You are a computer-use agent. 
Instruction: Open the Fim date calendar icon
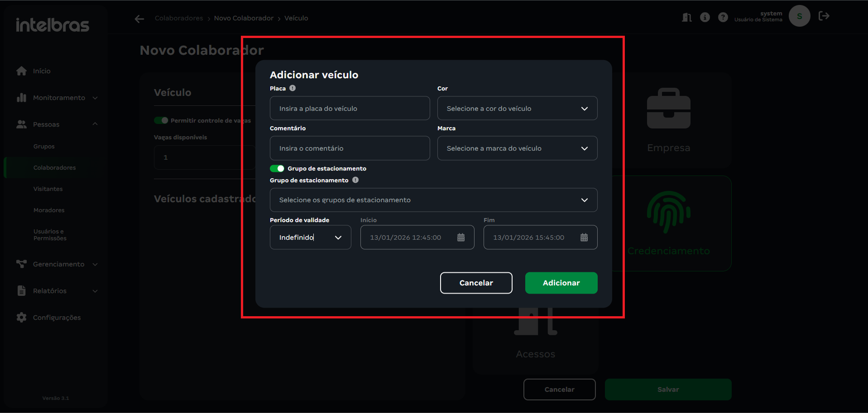coord(584,237)
